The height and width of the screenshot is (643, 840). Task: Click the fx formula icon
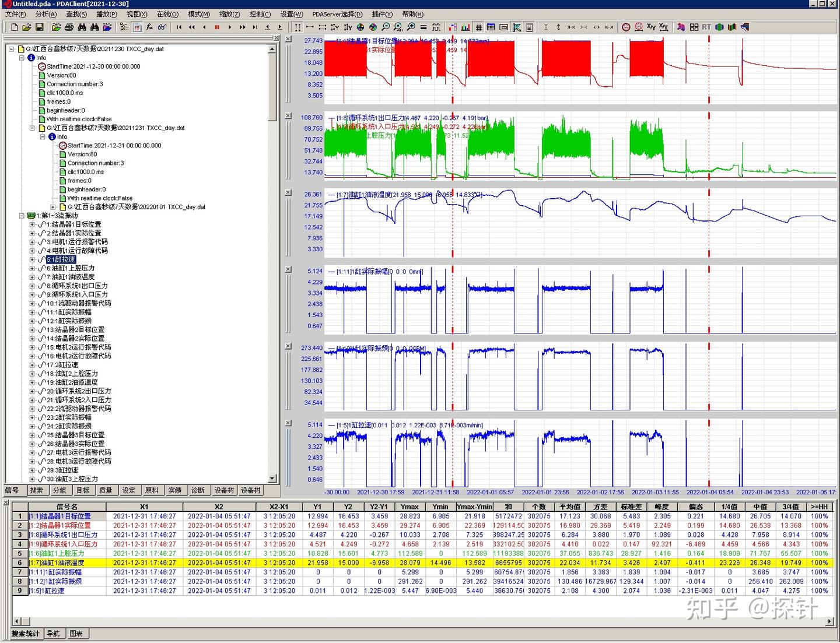(149, 27)
